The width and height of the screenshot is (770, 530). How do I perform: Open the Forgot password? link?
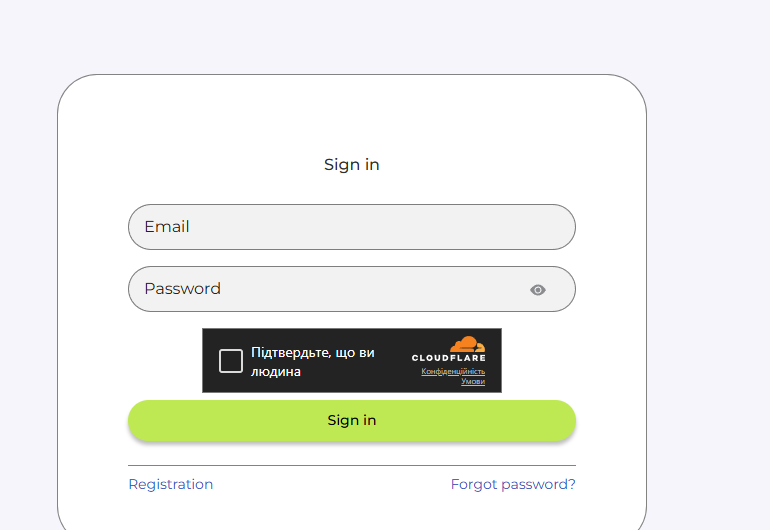pos(513,484)
